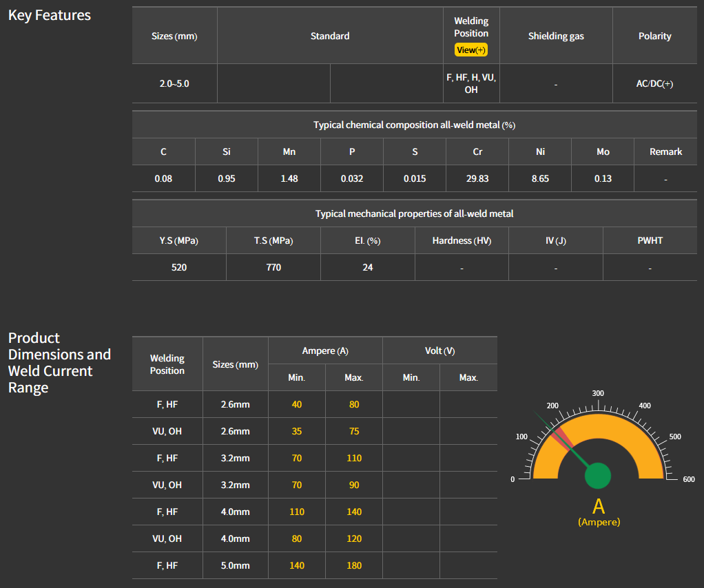This screenshot has height=588, width=704.
Task: Select the maximum ampere value 180
Action: click(x=354, y=565)
